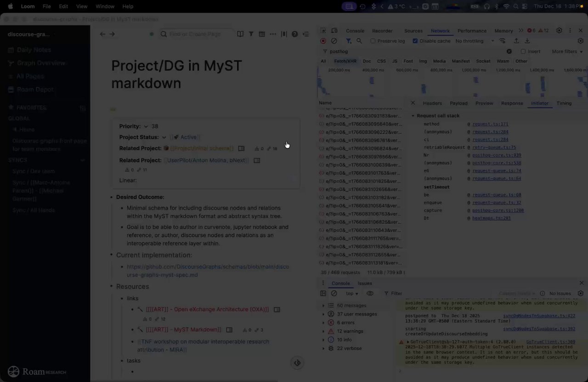This screenshot has height=382, width=588.
Task: Open the discourse-graphs-myst-spec.md GitHub link
Action: point(208,271)
